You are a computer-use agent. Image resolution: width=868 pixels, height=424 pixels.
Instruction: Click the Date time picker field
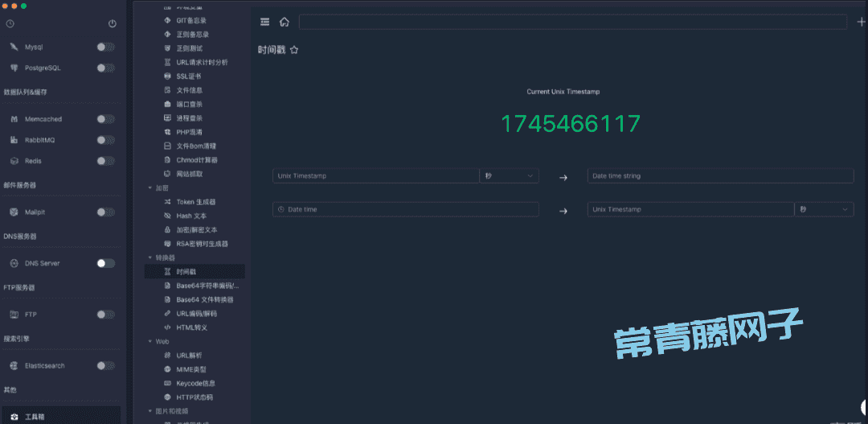point(406,209)
